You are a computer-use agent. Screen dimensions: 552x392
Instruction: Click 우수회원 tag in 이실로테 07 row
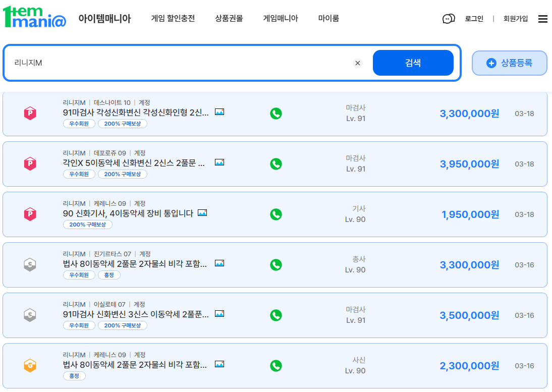(x=79, y=325)
